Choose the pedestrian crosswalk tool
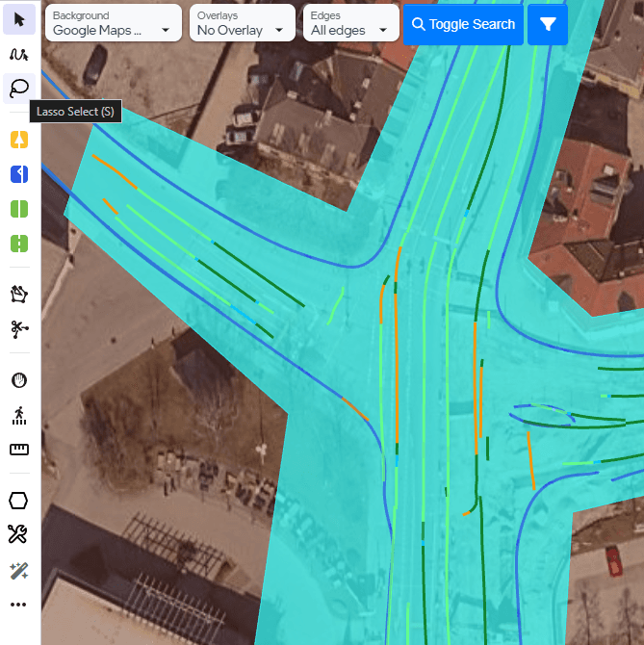The image size is (644, 645). tap(19, 415)
